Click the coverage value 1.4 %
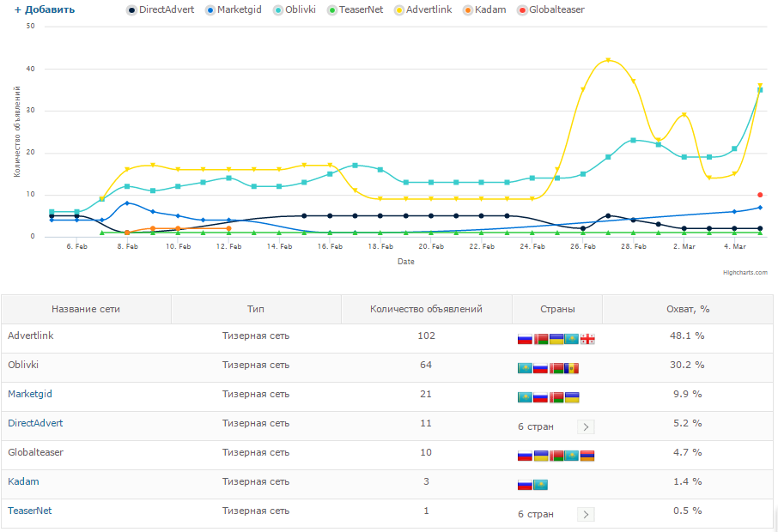The height and width of the screenshot is (532, 778). coord(687,481)
